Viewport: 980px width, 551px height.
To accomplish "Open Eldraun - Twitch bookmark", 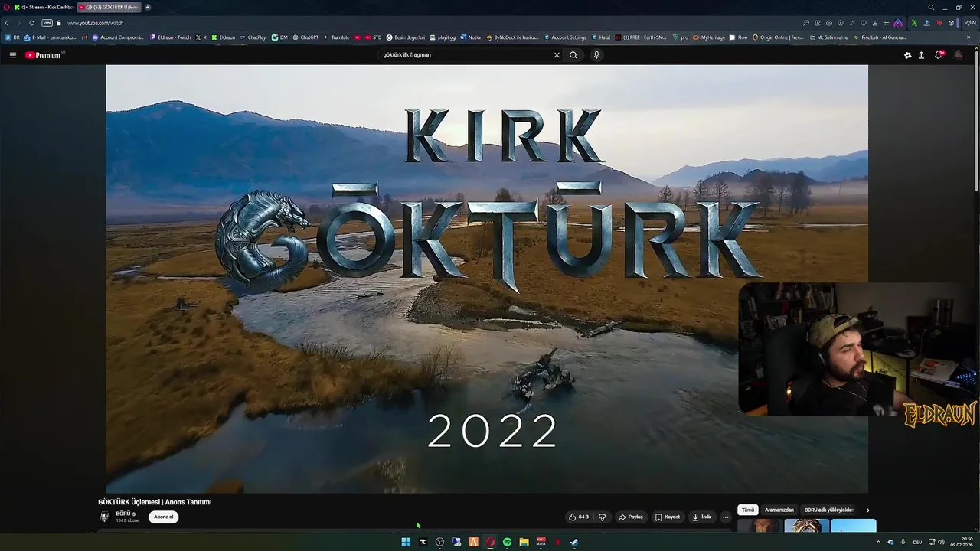I will (x=170, y=37).
